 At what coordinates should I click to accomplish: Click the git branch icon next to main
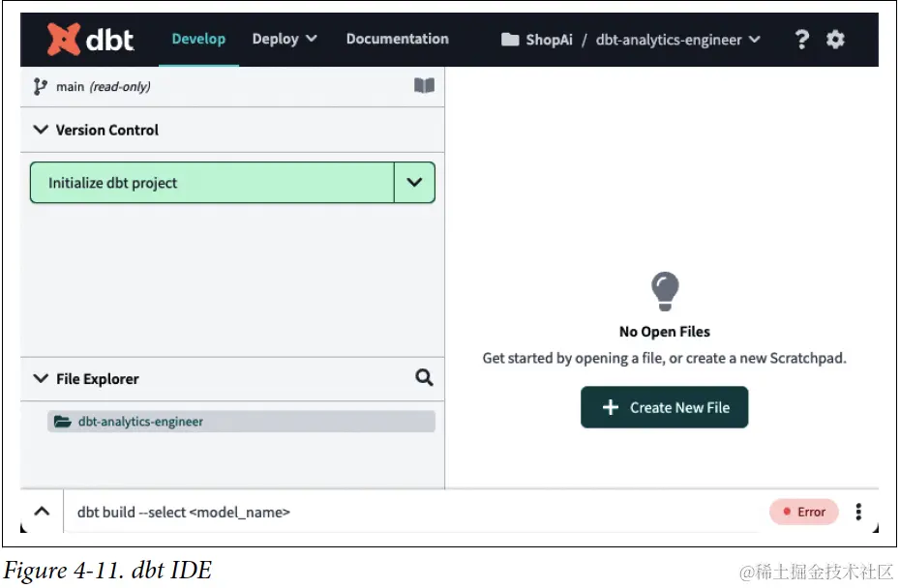[x=40, y=87]
